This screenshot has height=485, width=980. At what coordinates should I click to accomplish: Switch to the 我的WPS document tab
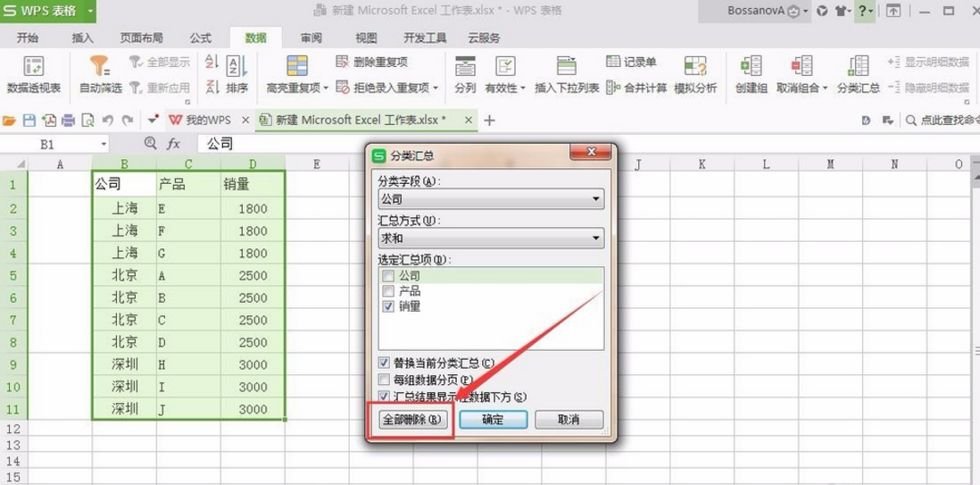pos(208,121)
